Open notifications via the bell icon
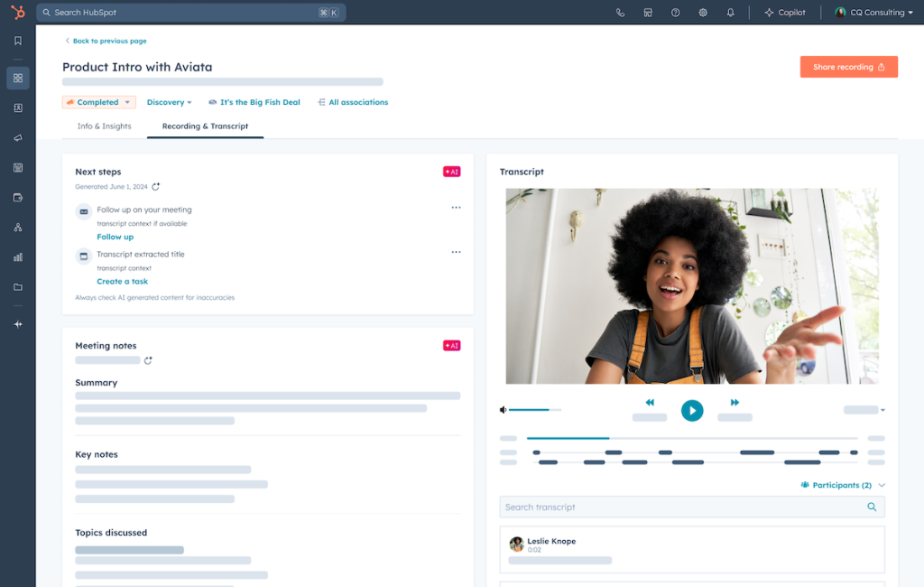 pos(730,13)
